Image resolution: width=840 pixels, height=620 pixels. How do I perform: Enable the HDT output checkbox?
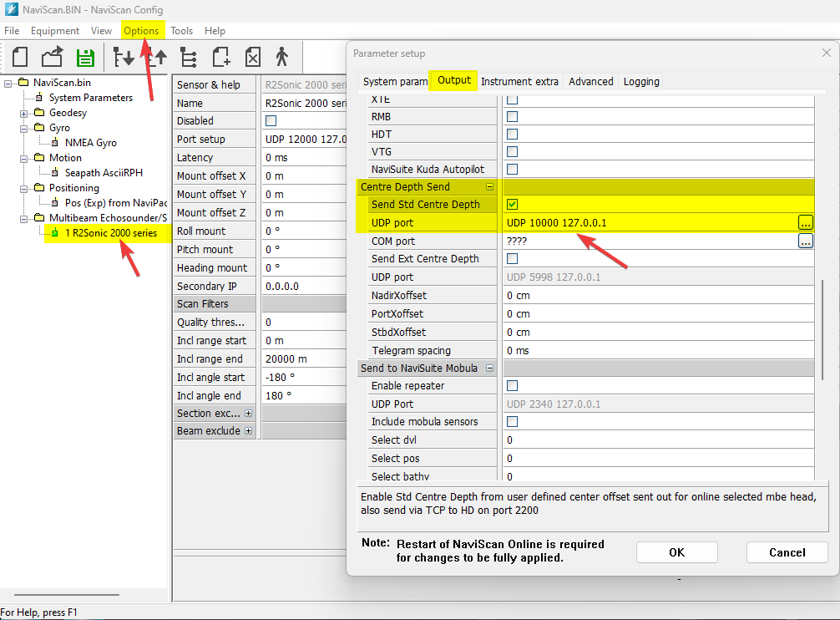(512, 134)
